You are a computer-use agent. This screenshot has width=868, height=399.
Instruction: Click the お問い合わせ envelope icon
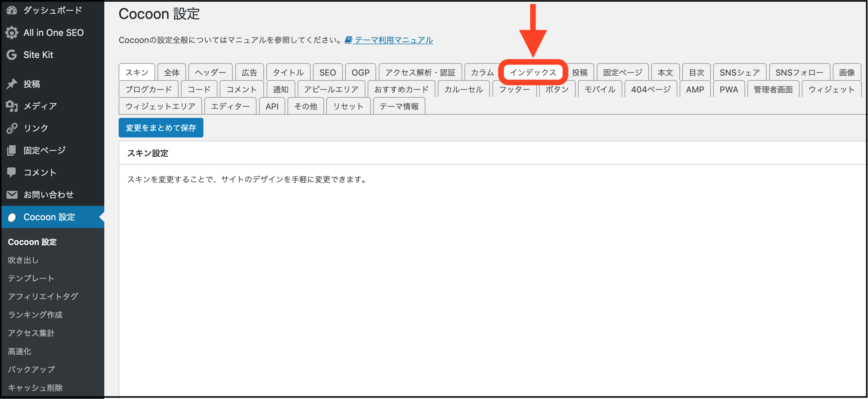point(12,195)
